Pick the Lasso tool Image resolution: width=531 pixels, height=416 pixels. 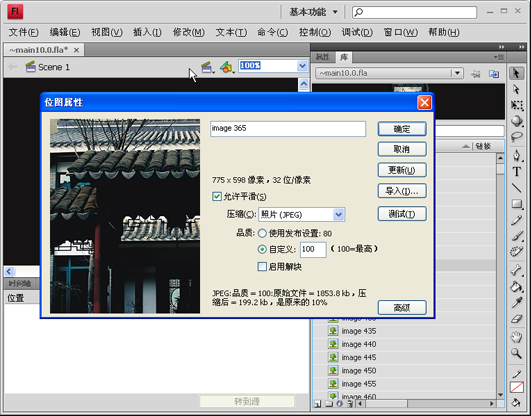coord(516,137)
